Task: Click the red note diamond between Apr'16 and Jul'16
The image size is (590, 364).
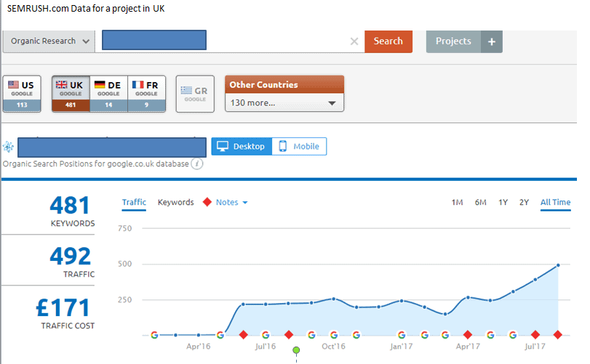Action: click(244, 335)
